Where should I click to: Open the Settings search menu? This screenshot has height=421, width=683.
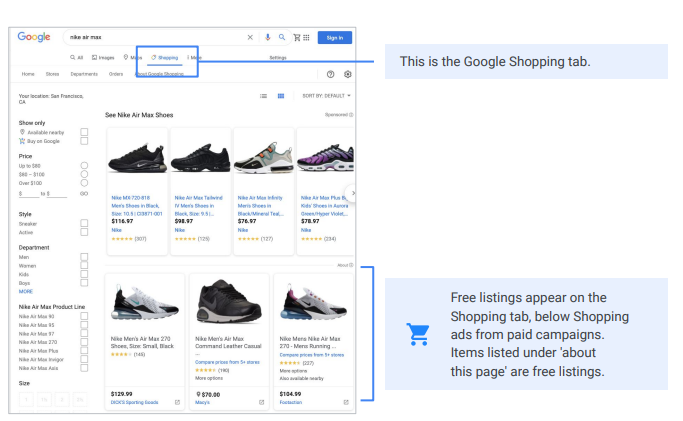[278, 57]
